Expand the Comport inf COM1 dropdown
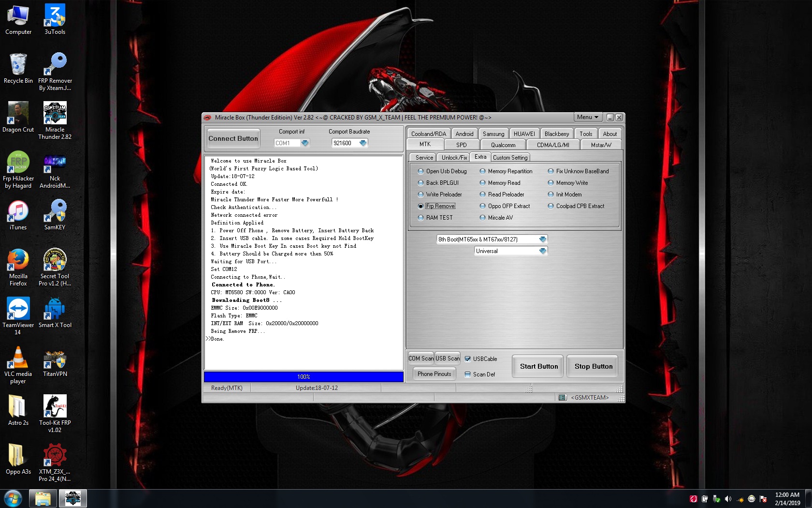 click(304, 143)
